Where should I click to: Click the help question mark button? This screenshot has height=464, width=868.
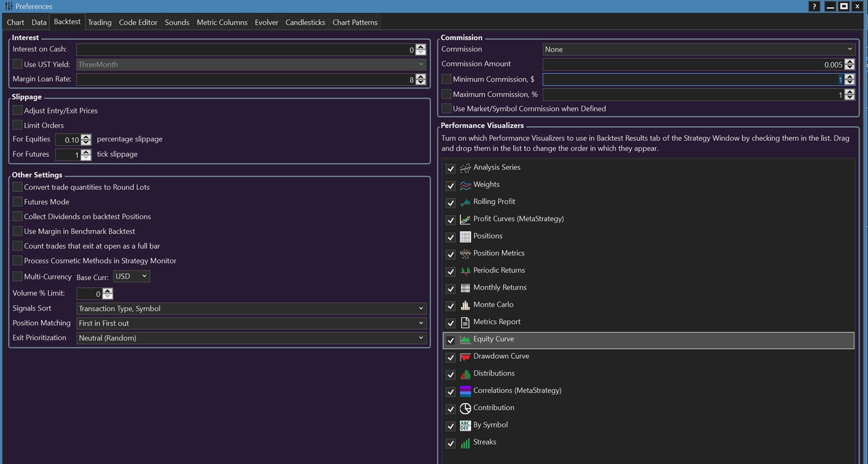click(814, 7)
